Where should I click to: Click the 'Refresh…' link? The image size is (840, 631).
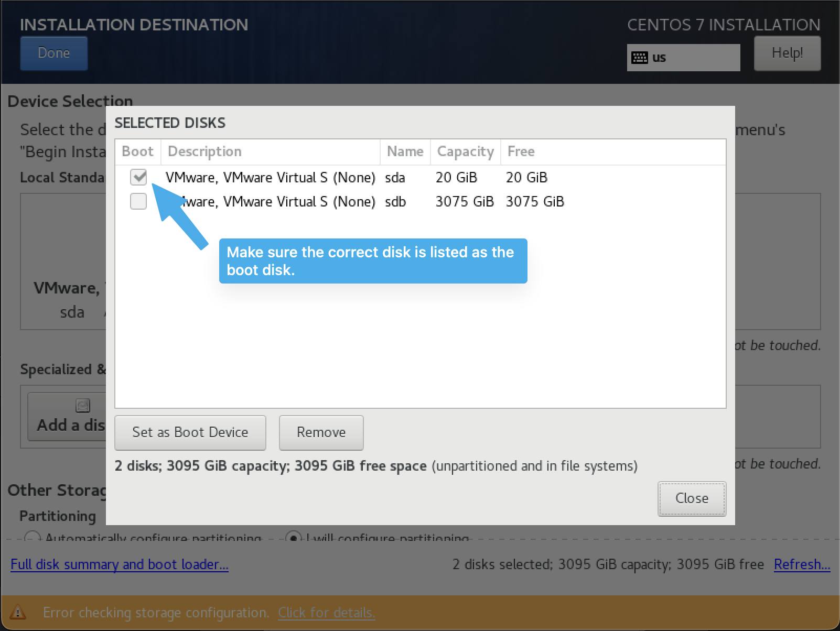coord(802,564)
